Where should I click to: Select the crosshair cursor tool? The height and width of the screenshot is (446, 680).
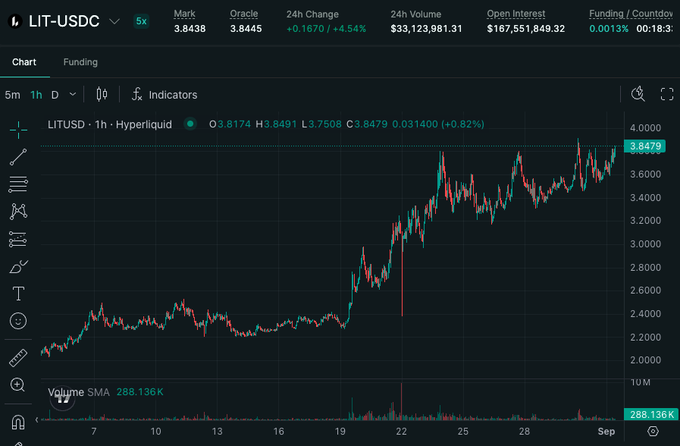click(18, 130)
